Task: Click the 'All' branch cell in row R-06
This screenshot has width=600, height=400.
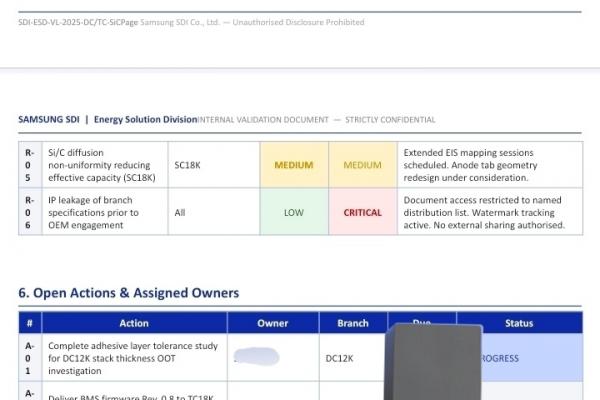Action: pos(180,212)
